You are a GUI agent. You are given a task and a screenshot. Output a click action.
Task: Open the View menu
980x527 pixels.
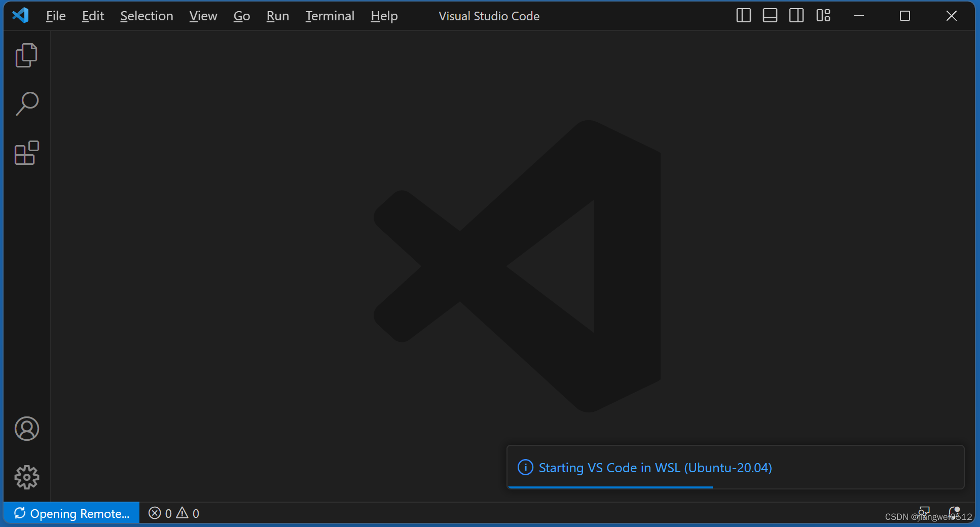tap(203, 16)
